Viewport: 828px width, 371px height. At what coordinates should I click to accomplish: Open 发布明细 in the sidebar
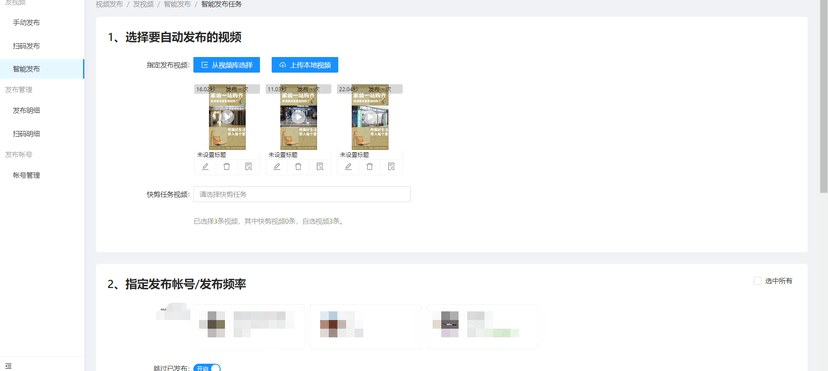tap(27, 110)
